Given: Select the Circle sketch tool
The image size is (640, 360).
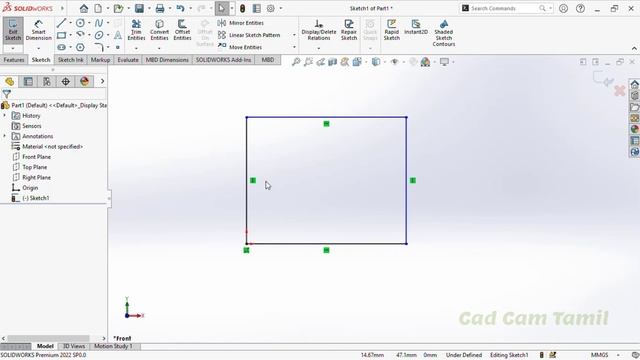Looking at the screenshot, I should pyautogui.click(x=80, y=23).
